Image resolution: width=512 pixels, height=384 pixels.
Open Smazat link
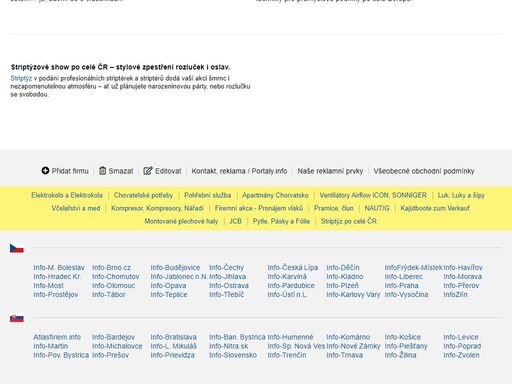(x=121, y=171)
